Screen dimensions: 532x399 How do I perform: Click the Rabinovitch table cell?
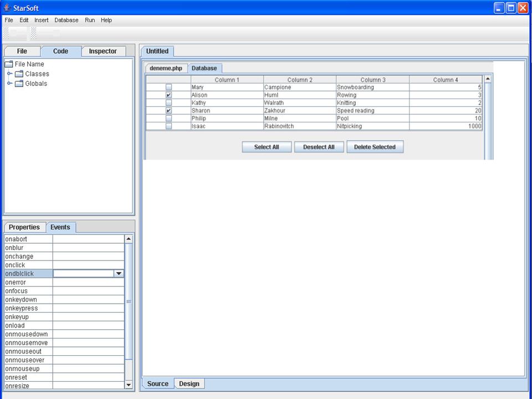(x=300, y=126)
